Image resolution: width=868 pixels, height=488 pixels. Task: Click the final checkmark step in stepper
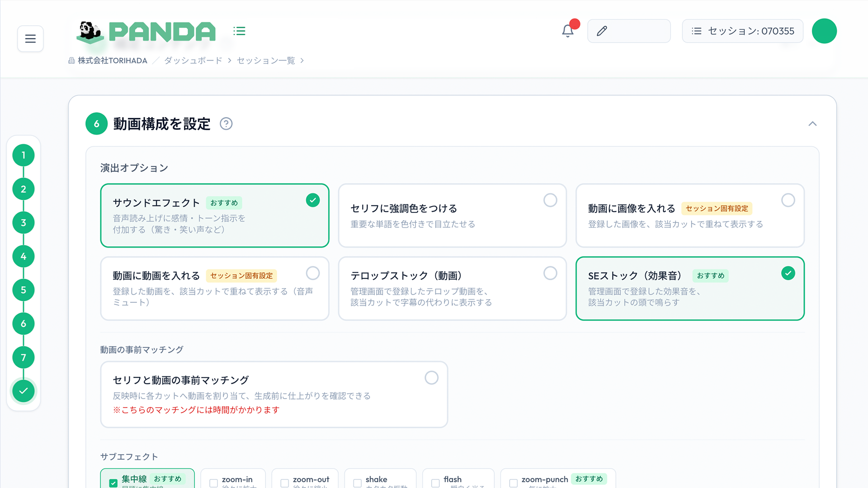point(24,391)
